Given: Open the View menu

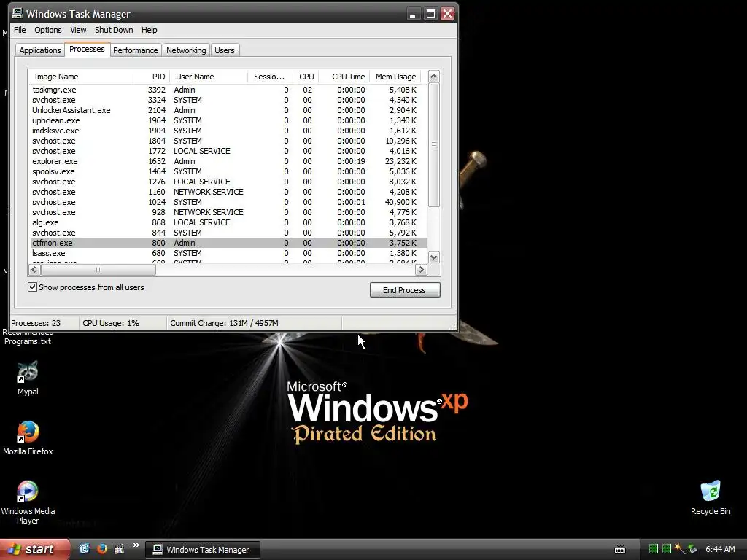Looking at the screenshot, I should click(78, 30).
